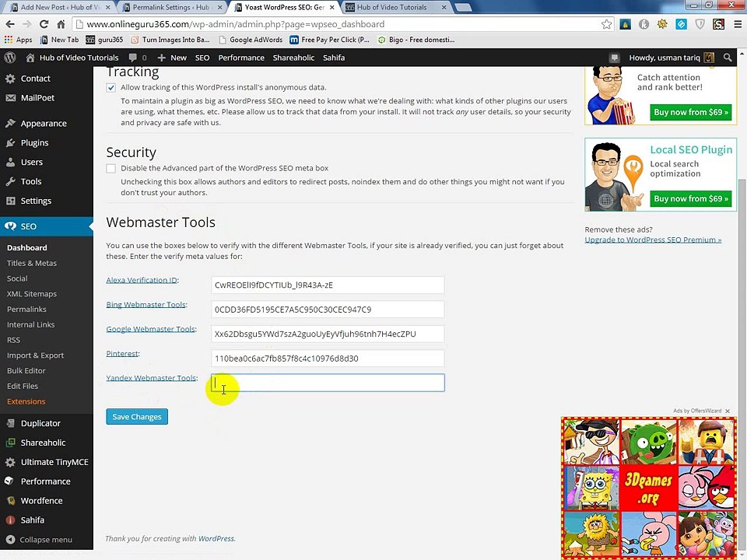Viewport: 747px width, 560px height.
Task: Open the Extensions SEO submenu
Action: pyautogui.click(x=26, y=401)
